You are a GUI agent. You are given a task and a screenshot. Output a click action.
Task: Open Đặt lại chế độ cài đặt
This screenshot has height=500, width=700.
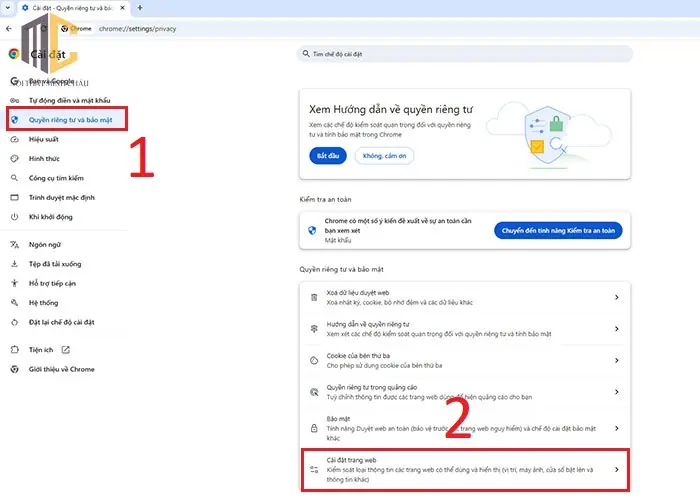point(62,322)
